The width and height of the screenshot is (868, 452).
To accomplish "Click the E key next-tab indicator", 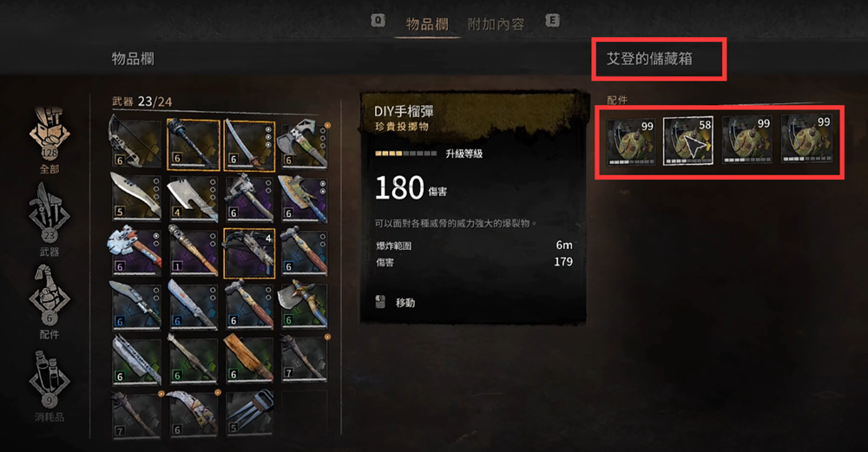I will click(x=552, y=21).
